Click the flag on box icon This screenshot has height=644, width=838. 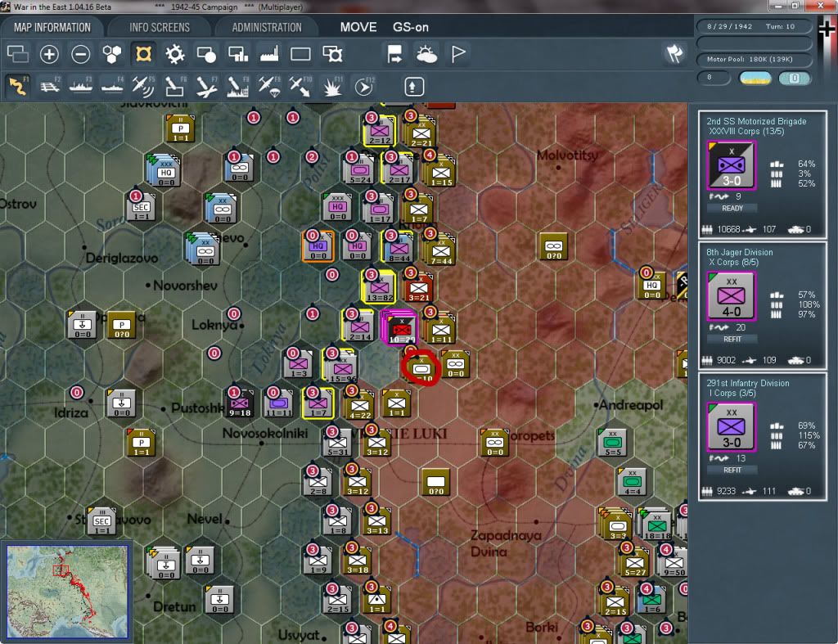point(394,54)
